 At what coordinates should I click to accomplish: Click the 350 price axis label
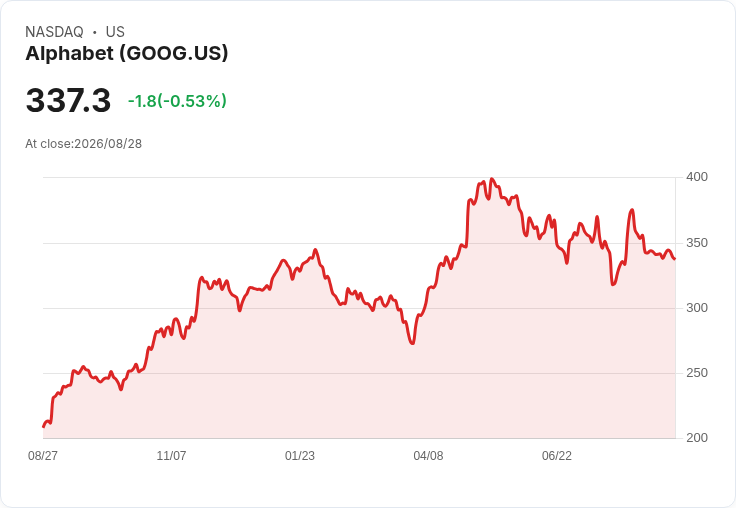tap(697, 243)
